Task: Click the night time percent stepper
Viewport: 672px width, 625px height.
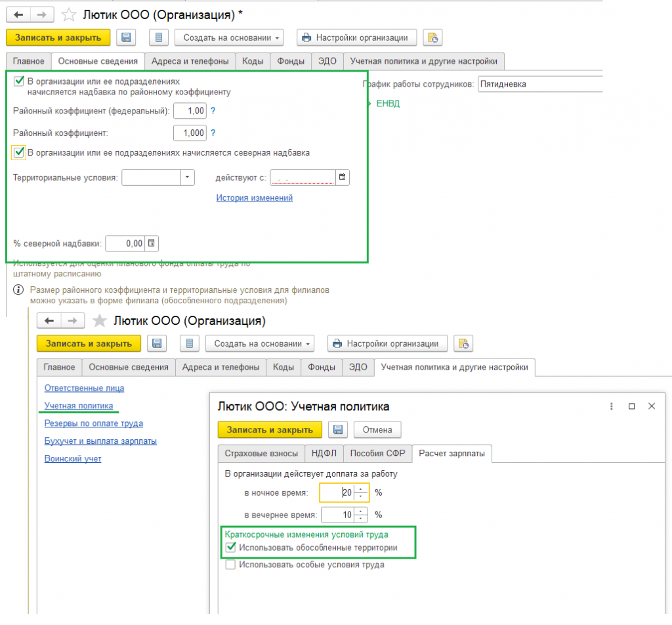Action: coord(360,492)
